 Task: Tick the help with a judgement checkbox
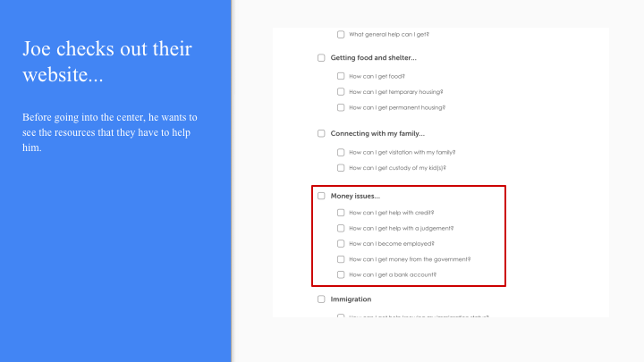(x=341, y=228)
